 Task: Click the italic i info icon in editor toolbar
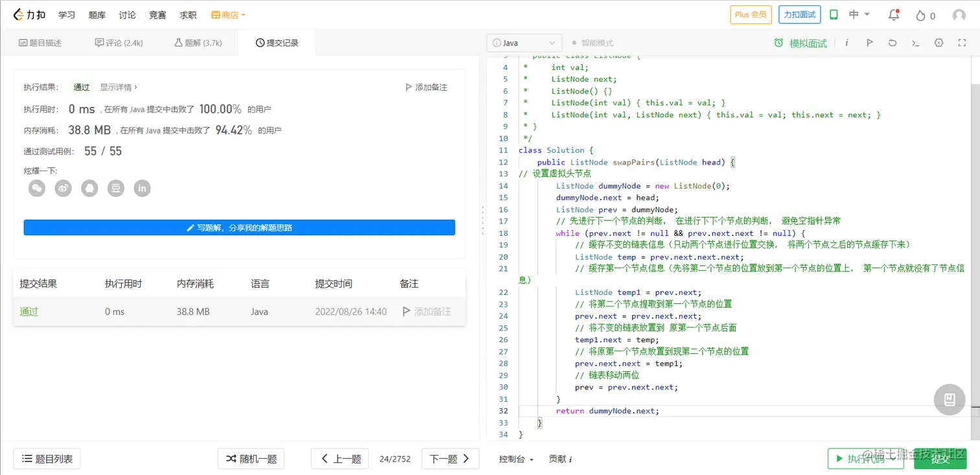point(846,43)
